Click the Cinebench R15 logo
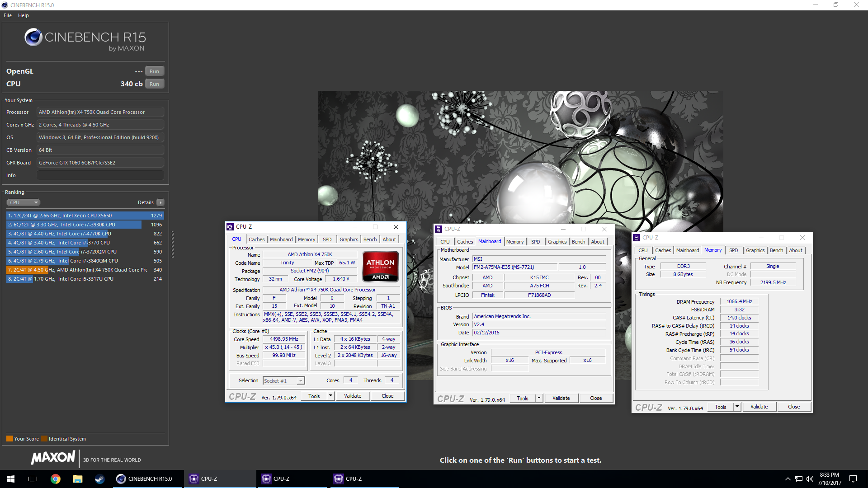This screenshot has width=868, height=488. tap(85, 40)
